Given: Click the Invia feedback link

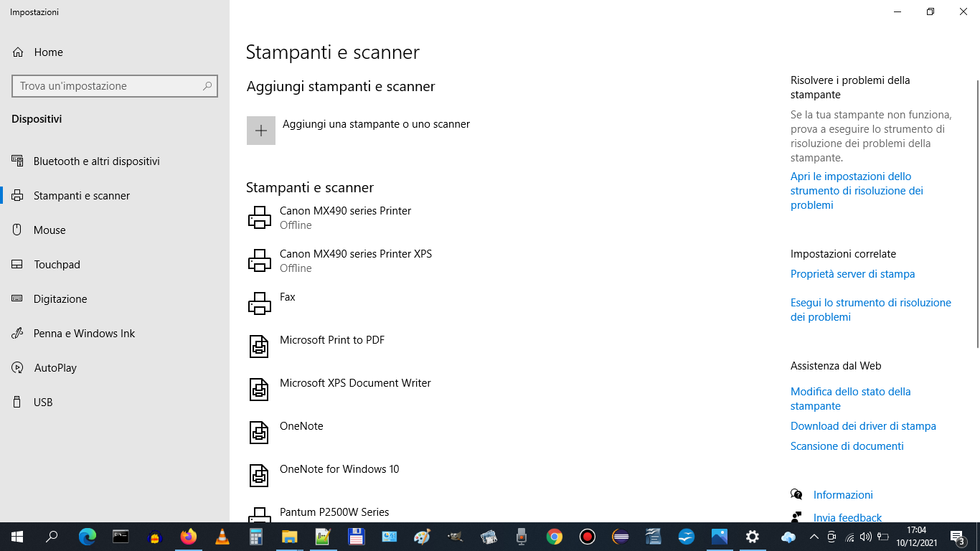Looking at the screenshot, I should (847, 517).
